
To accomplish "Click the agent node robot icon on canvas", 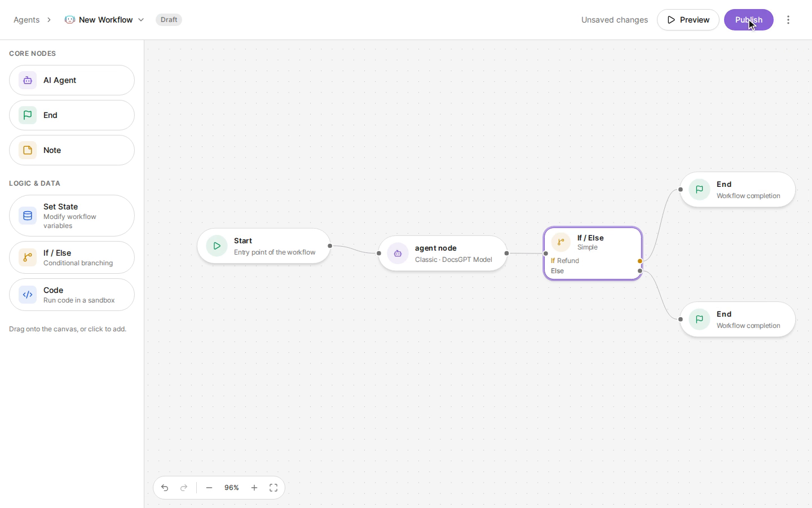I will tap(398, 253).
